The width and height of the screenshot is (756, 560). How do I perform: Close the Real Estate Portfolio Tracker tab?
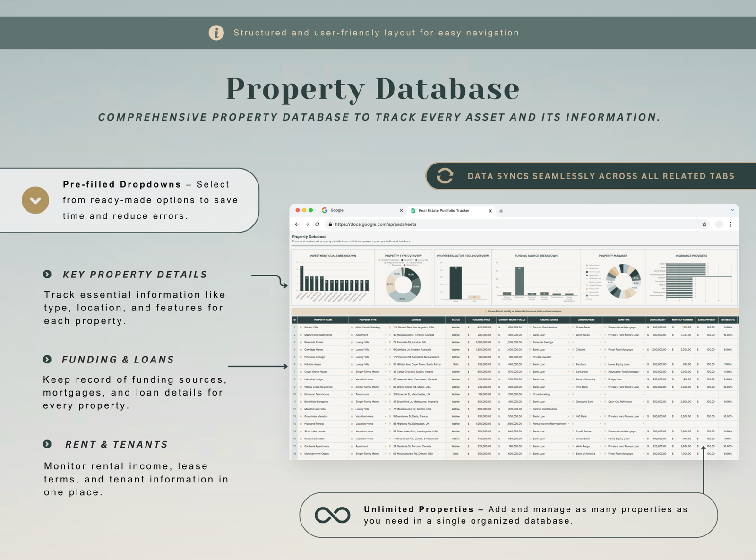[x=490, y=211]
